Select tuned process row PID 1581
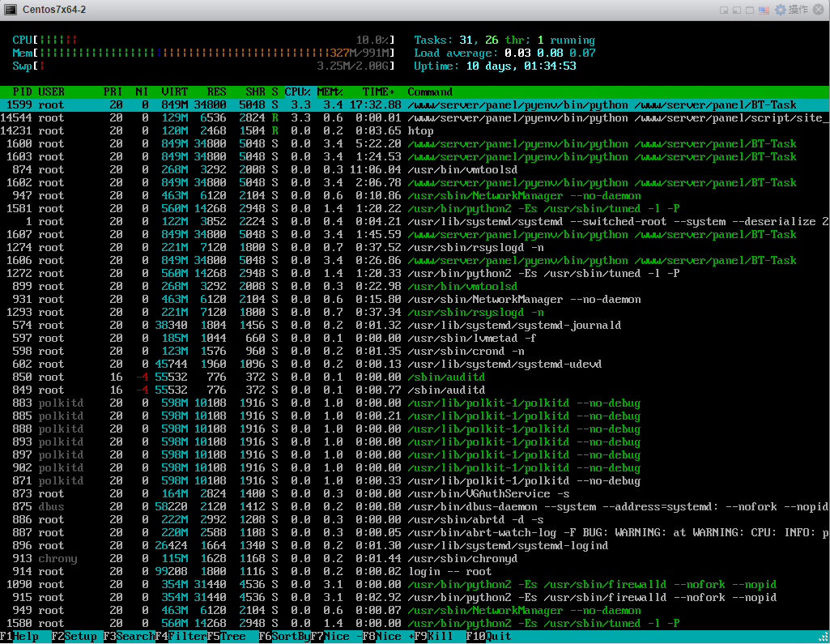830x644 pixels. [415, 209]
